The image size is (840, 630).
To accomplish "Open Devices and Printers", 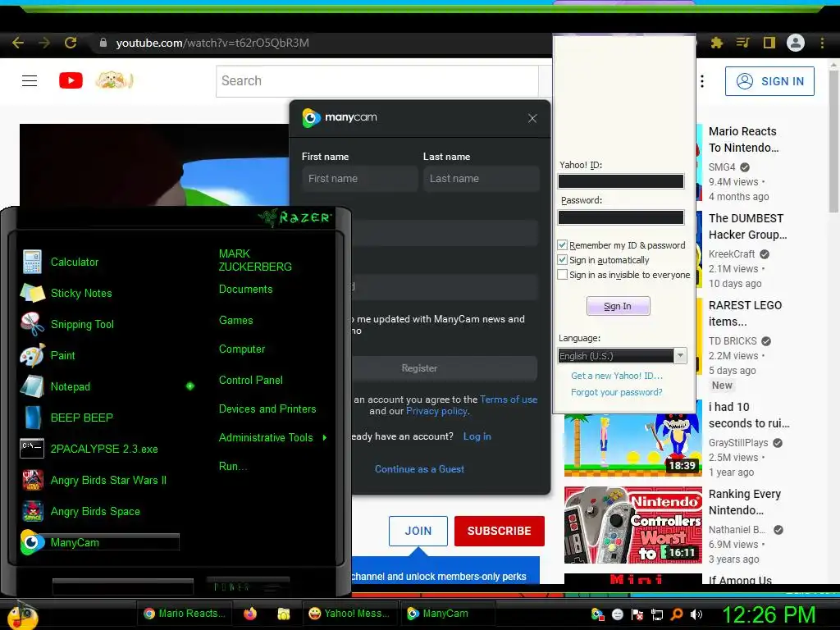I will coord(267,409).
